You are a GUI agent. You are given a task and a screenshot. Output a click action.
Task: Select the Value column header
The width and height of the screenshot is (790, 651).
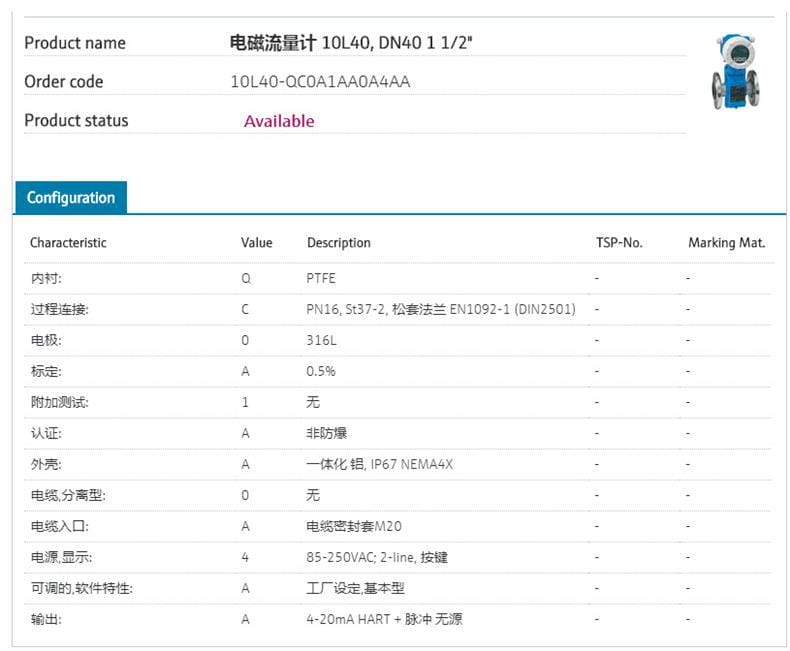click(x=256, y=243)
